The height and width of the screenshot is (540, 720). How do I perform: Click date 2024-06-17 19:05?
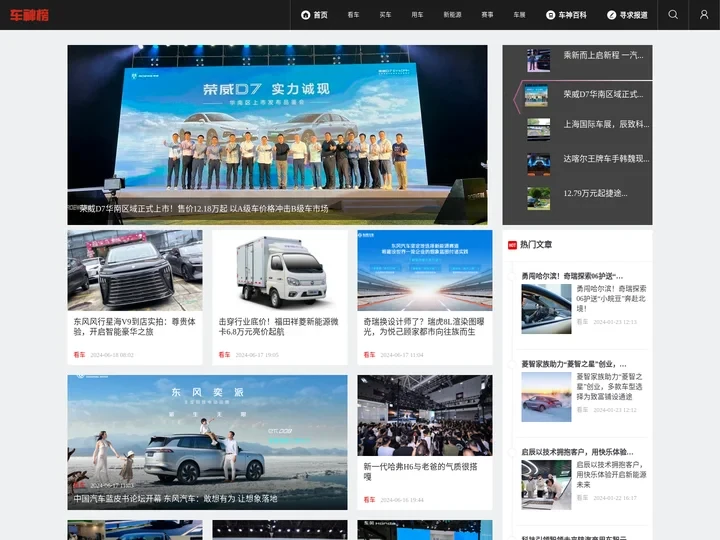[x=257, y=355]
